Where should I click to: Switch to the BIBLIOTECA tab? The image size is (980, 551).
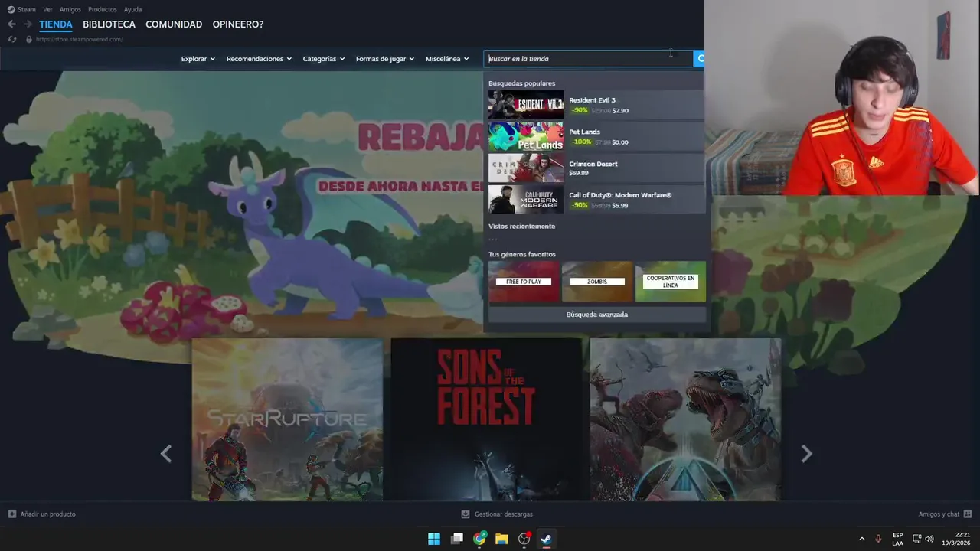[x=109, y=24]
